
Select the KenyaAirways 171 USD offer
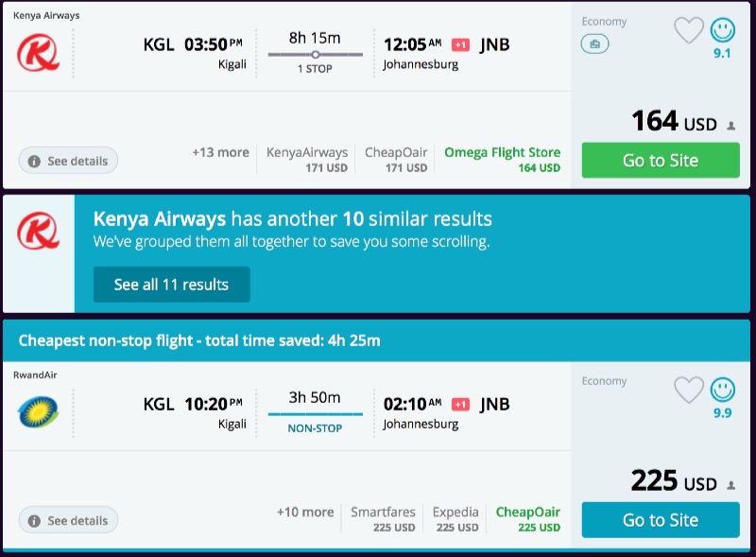pos(307,160)
